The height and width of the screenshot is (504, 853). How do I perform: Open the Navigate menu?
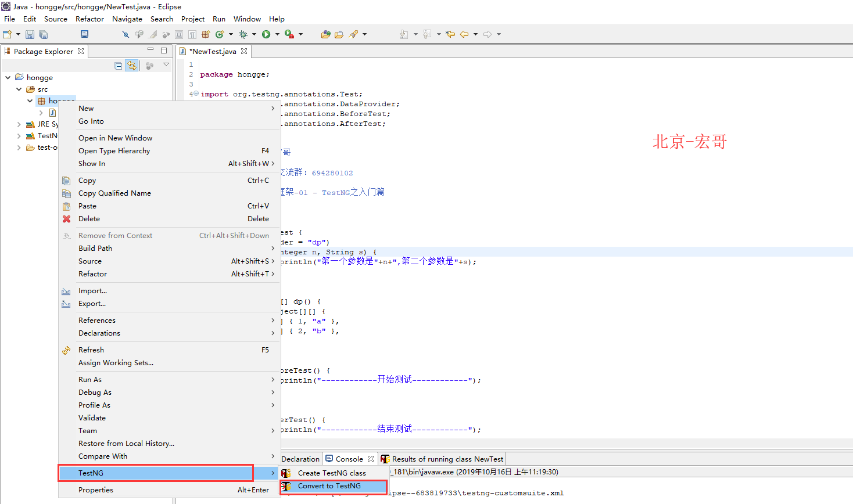coord(127,19)
